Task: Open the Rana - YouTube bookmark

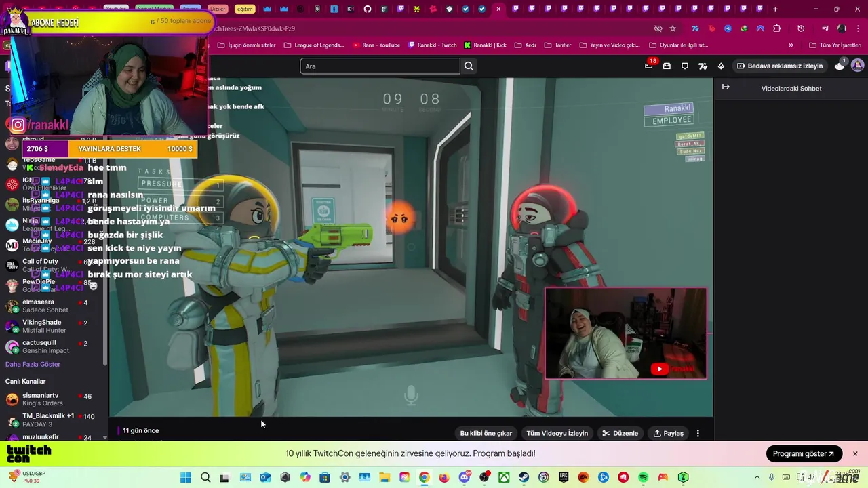Action: pyautogui.click(x=376, y=45)
